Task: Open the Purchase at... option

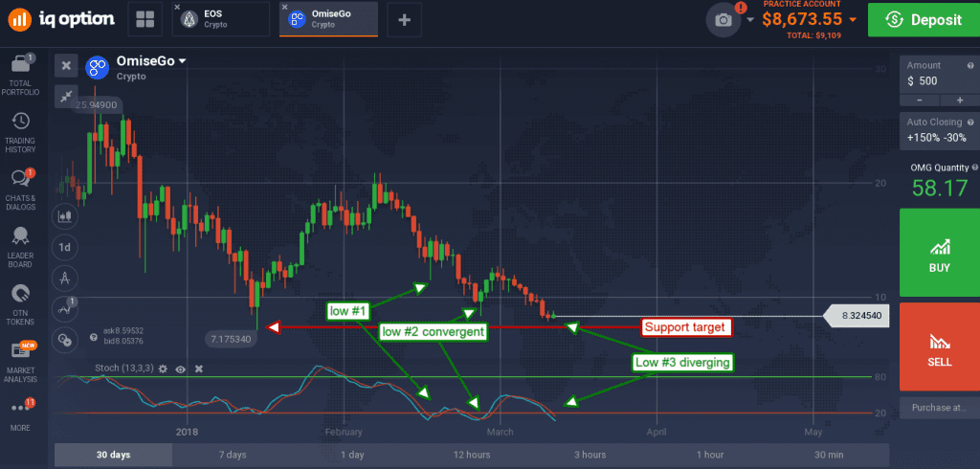Action: (x=940, y=408)
